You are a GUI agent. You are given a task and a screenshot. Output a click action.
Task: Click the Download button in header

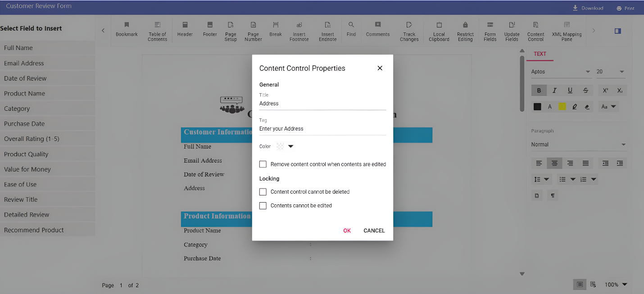(588, 8)
